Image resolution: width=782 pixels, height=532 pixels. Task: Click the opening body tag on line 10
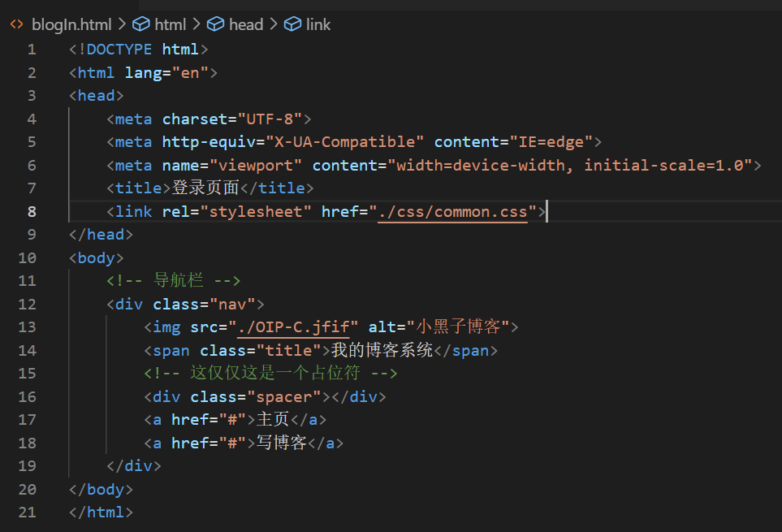click(97, 257)
